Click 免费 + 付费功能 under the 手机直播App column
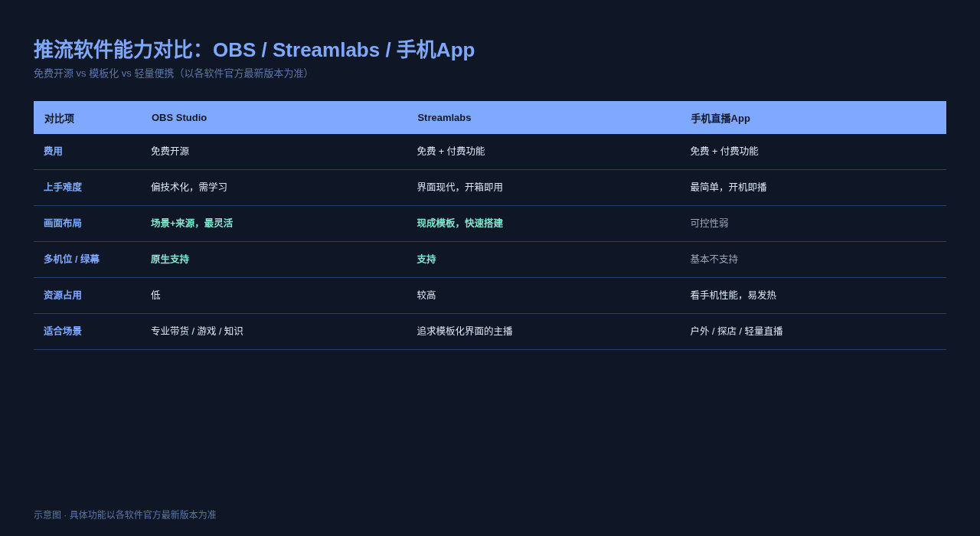This screenshot has width=980, height=536. click(x=724, y=152)
